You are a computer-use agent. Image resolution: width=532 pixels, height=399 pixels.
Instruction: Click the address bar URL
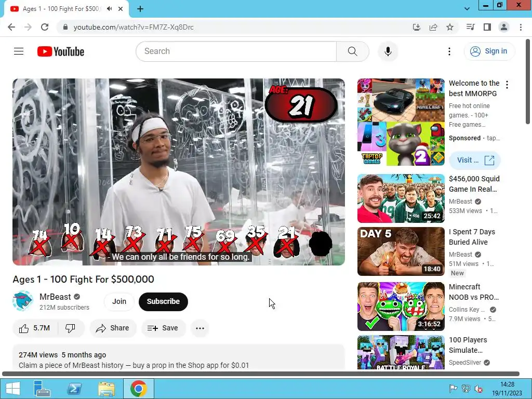point(134,27)
